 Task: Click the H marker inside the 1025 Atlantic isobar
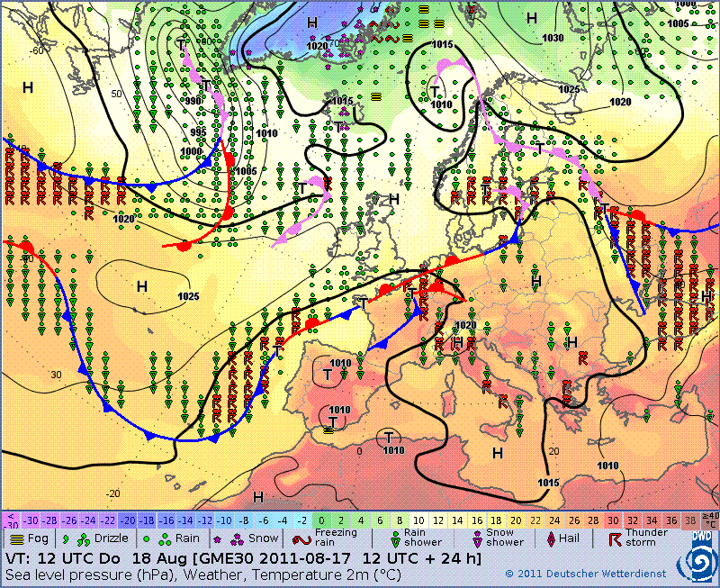[142, 286]
